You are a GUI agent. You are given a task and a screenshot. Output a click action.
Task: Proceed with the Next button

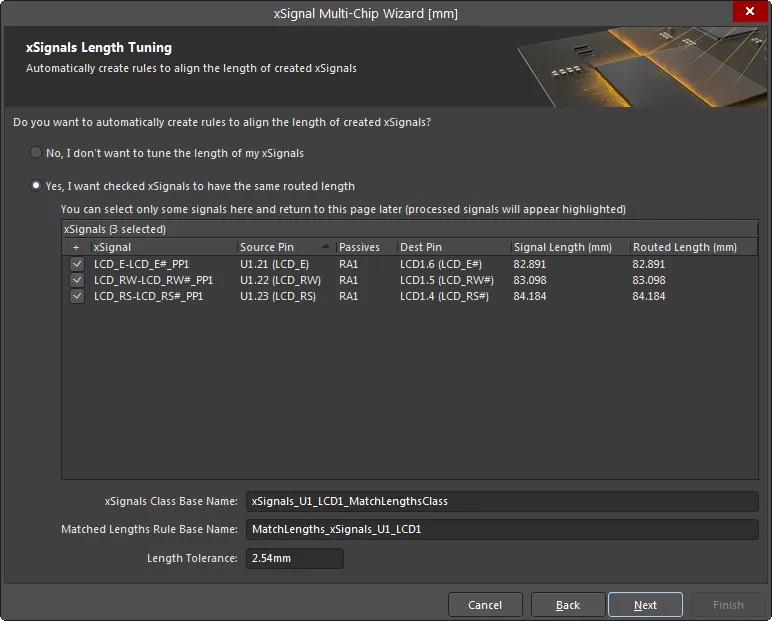click(645, 605)
